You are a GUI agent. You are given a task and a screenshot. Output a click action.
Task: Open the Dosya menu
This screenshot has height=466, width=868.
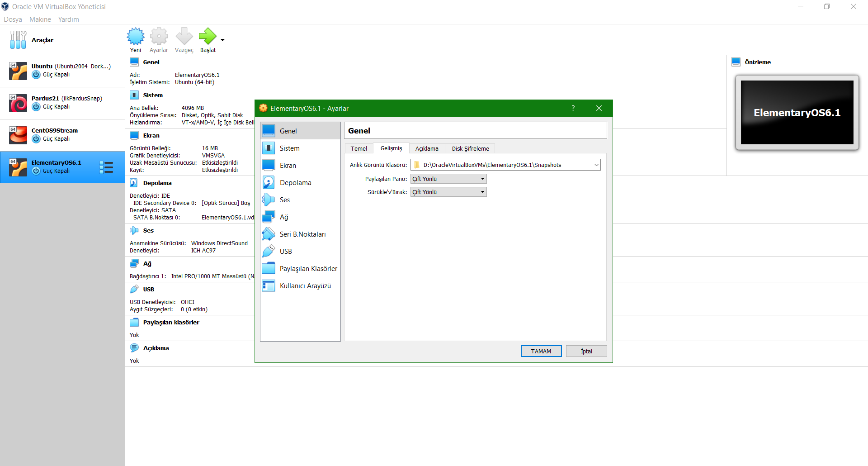(13, 19)
